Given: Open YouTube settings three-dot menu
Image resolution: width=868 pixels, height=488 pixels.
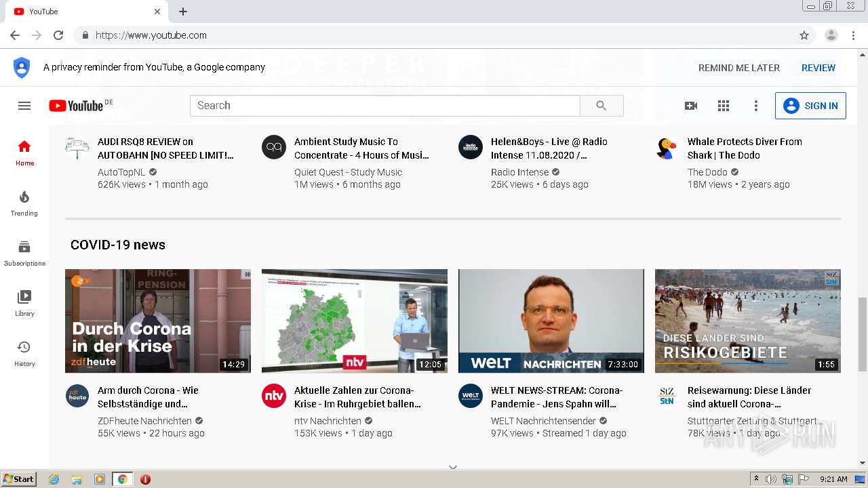Looking at the screenshot, I should coord(756,106).
